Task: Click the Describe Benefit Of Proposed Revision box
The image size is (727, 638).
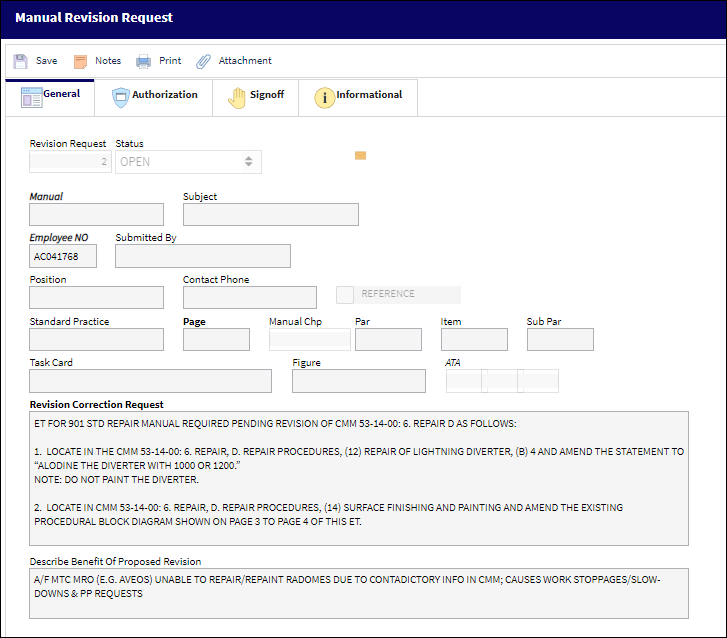Action: pos(359,593)
